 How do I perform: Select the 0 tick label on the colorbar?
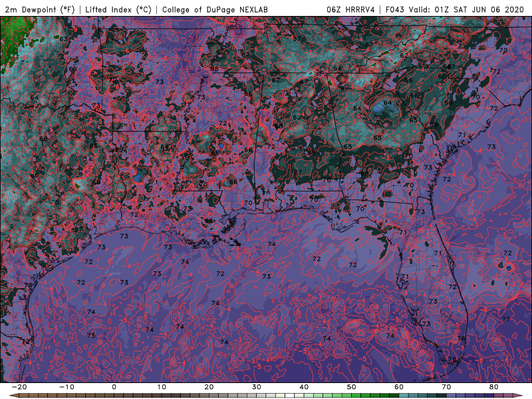tap(114, 387)
